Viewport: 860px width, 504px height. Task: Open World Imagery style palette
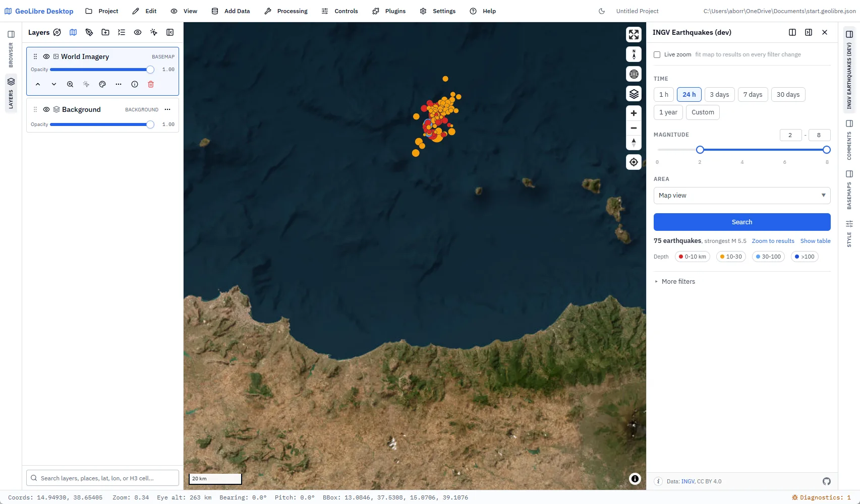[102, 84]
